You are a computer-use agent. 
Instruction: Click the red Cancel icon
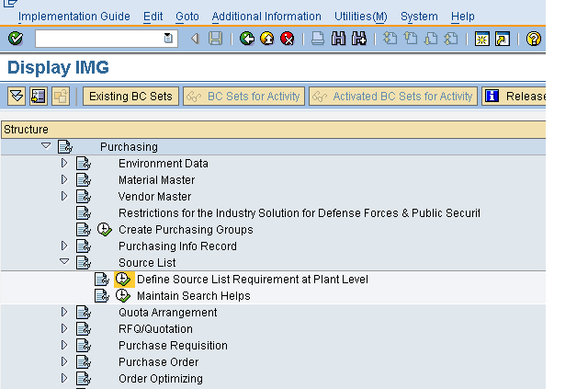[287, 39]
